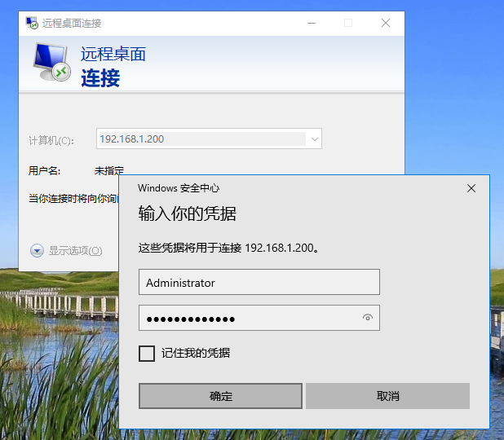Click the 显示选项(O) text label
Image resolution: width=504 pixels, height=440 pixels.
point(75,251)
